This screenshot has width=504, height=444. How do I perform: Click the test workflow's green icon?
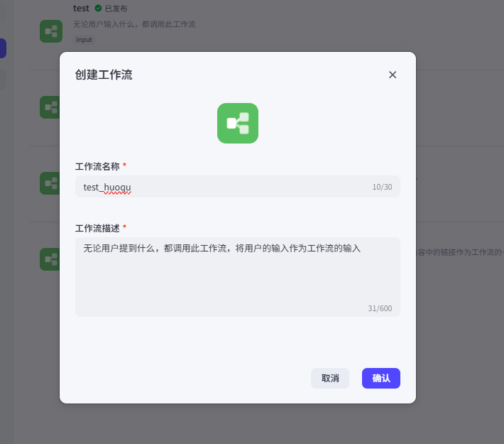51,31
